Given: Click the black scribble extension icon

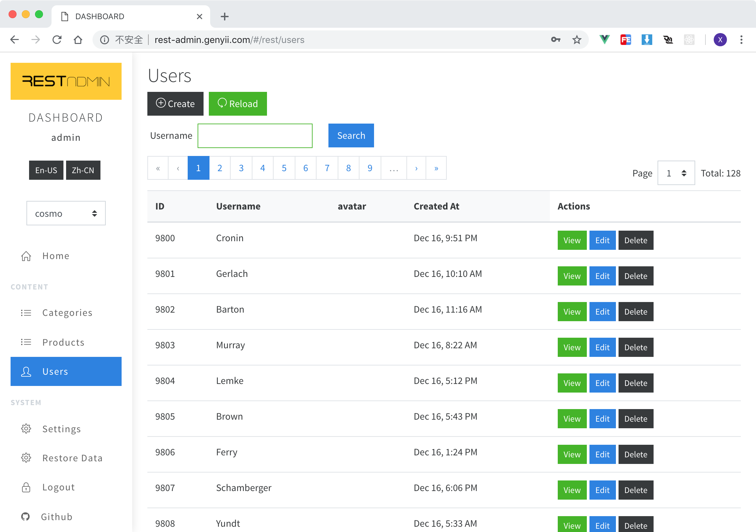Looking at the screenshot, I should pyautogui.click(x=668, y=40).
